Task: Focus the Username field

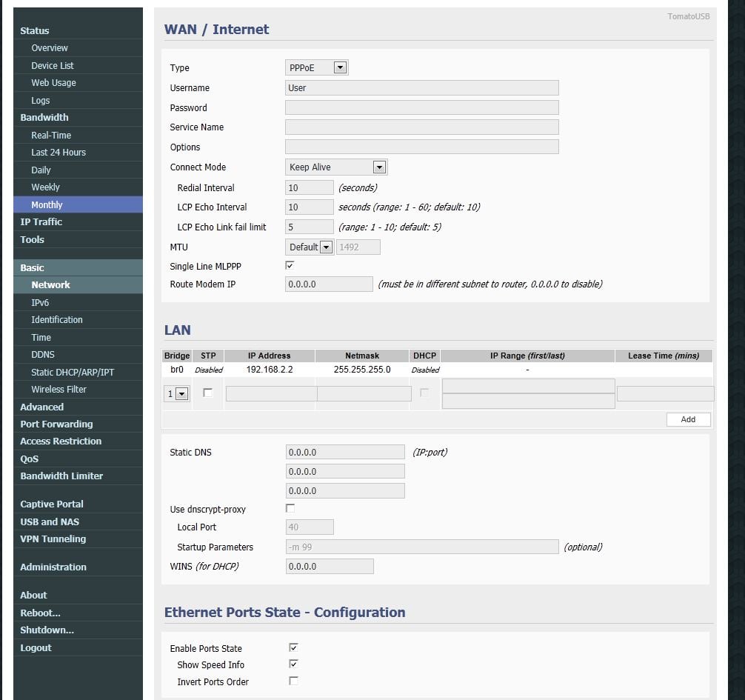Action: tap(422, 87)
